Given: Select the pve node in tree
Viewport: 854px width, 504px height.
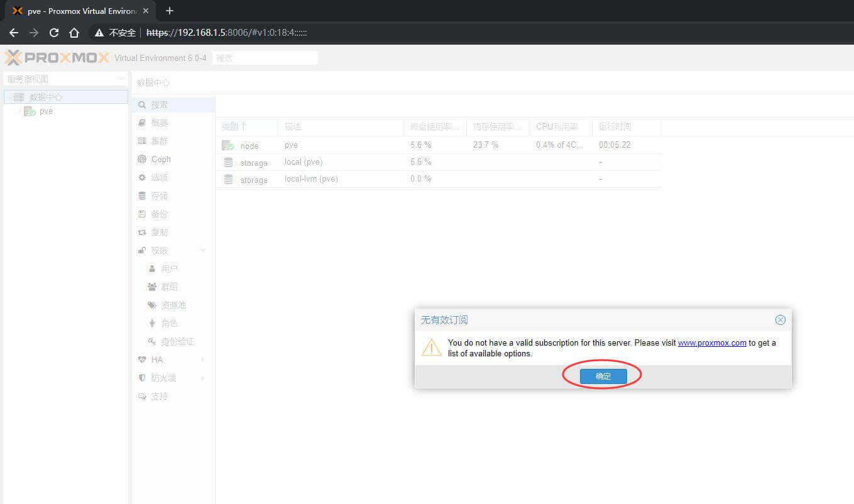Looking at the screenshot, I should [46, 111].
